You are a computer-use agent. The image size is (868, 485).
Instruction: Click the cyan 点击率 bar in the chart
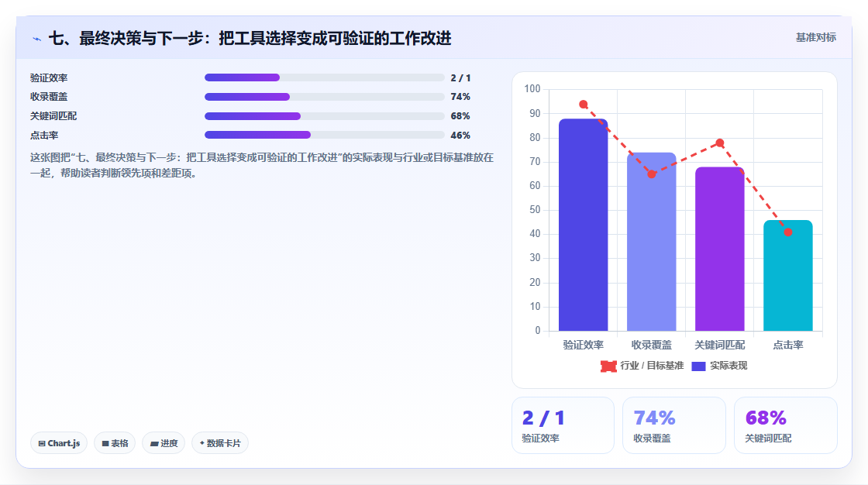click(787, 276)
